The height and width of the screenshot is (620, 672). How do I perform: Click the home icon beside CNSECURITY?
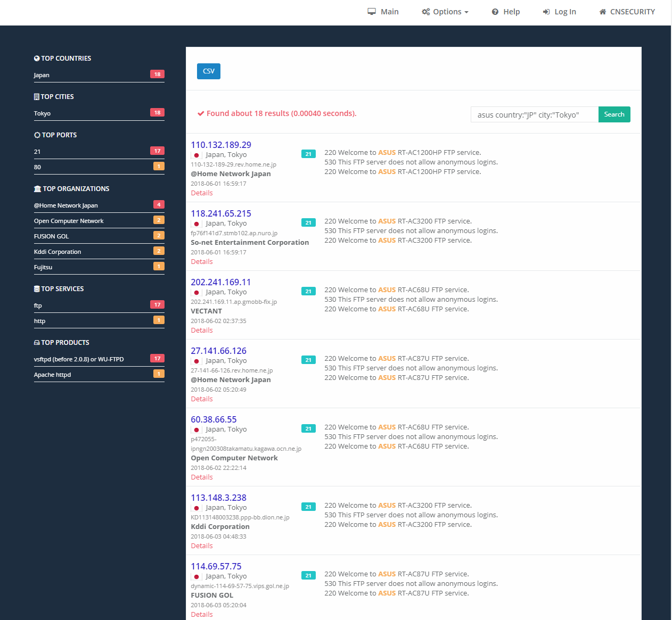tap(603, 12)
